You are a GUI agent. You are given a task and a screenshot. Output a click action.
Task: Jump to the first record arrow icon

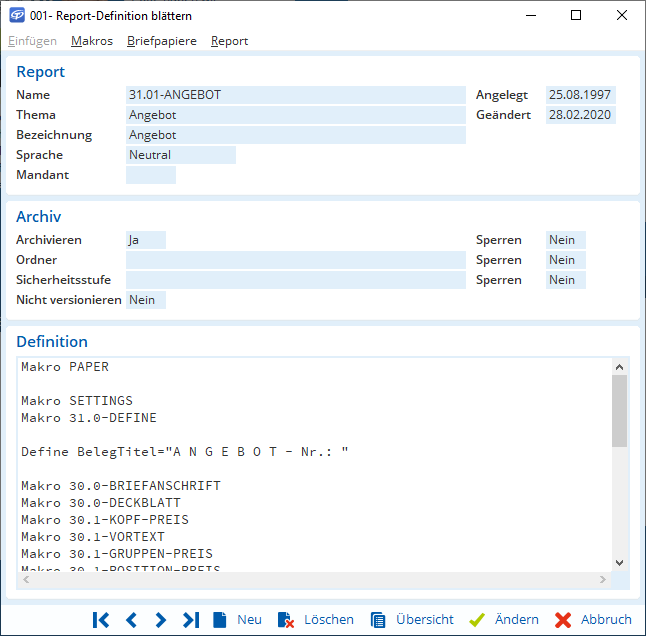point(101,620)
